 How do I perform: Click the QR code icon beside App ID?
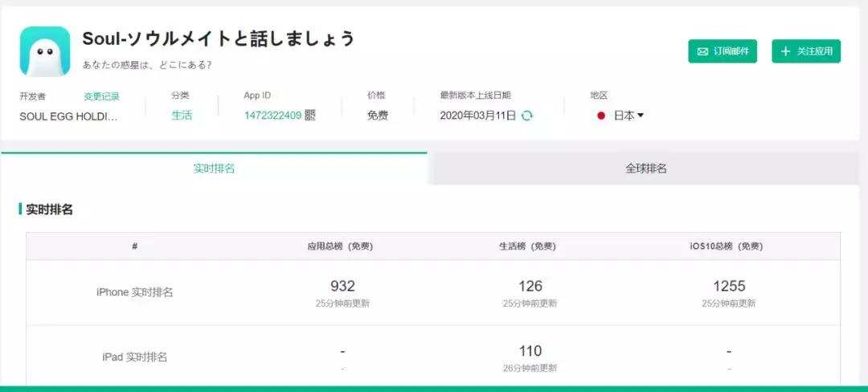pos(310,115)
